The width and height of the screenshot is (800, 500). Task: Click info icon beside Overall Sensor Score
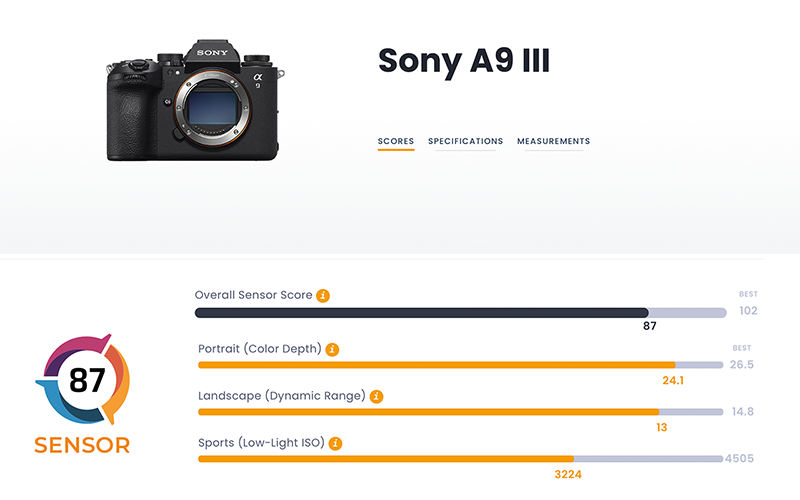[x=323, y=296]
